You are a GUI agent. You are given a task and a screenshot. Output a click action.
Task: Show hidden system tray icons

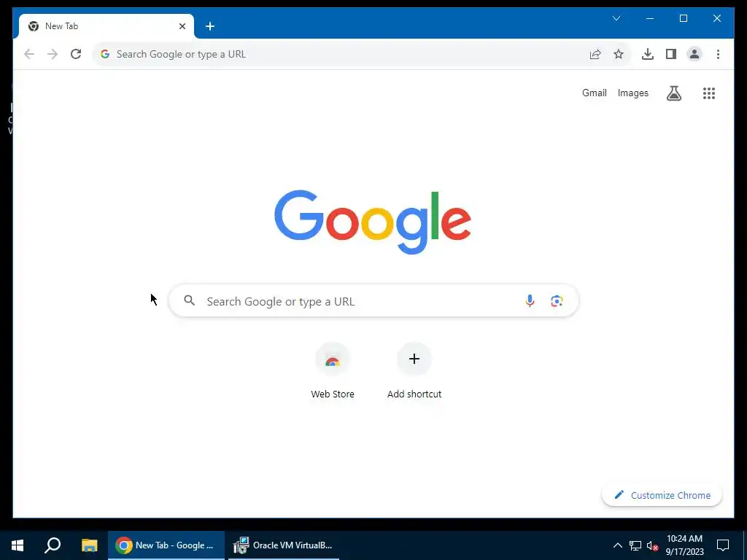[x=617, y=545]
